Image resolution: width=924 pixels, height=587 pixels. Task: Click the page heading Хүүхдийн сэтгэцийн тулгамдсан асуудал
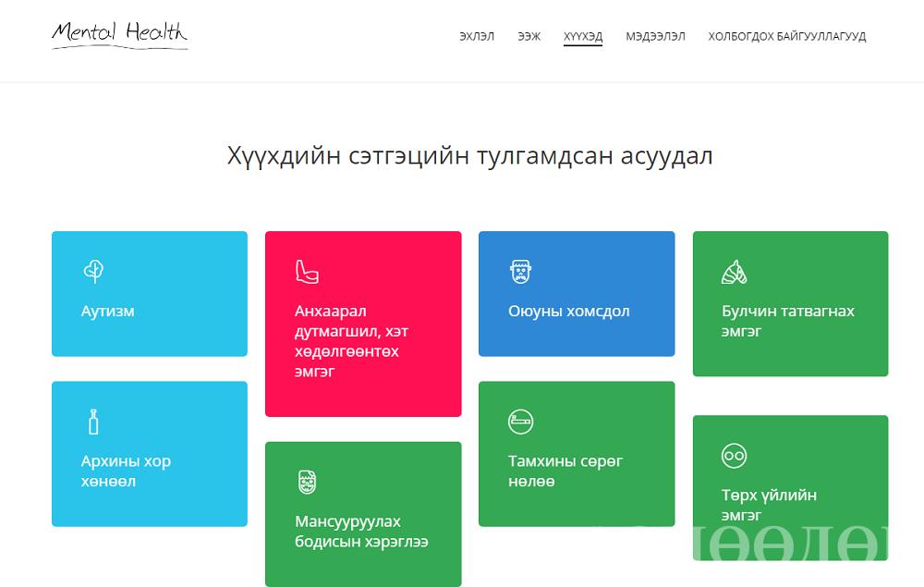coord(469,156)
